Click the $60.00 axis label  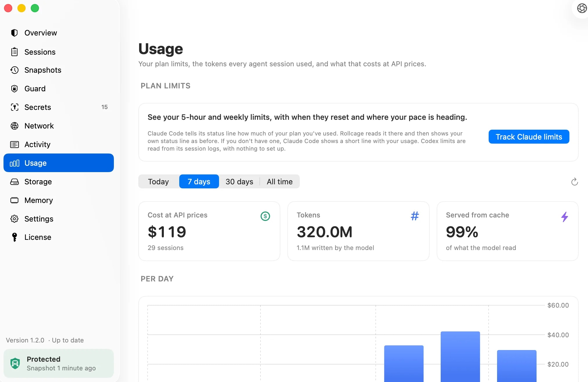(x=558, y=305)
